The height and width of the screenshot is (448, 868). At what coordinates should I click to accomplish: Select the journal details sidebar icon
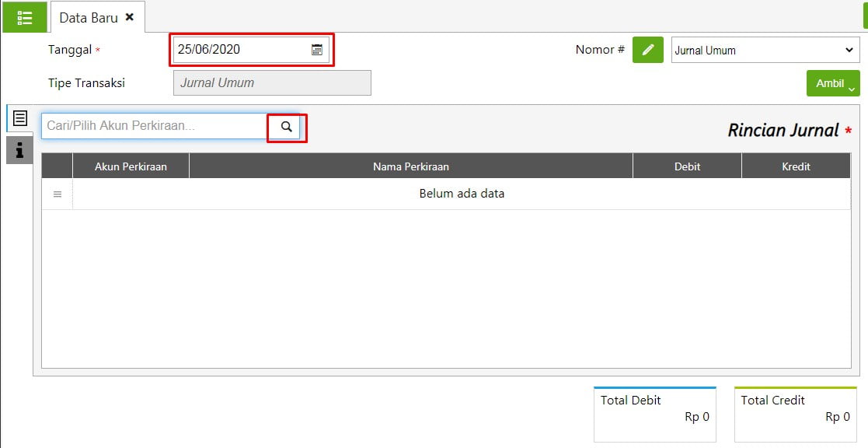19,118
